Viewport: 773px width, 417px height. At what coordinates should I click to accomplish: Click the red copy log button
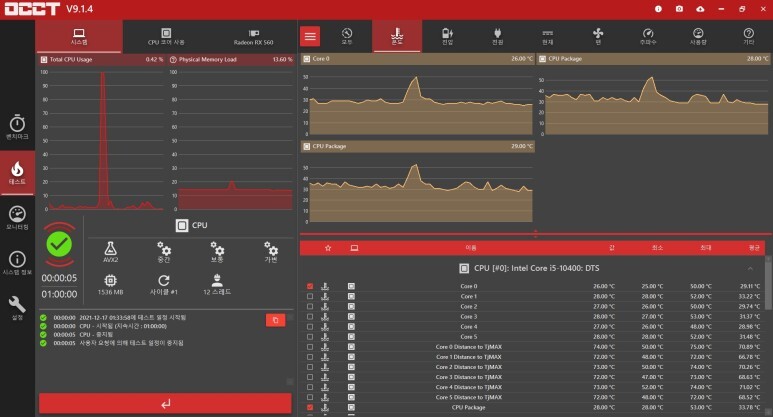click(274, 319)
